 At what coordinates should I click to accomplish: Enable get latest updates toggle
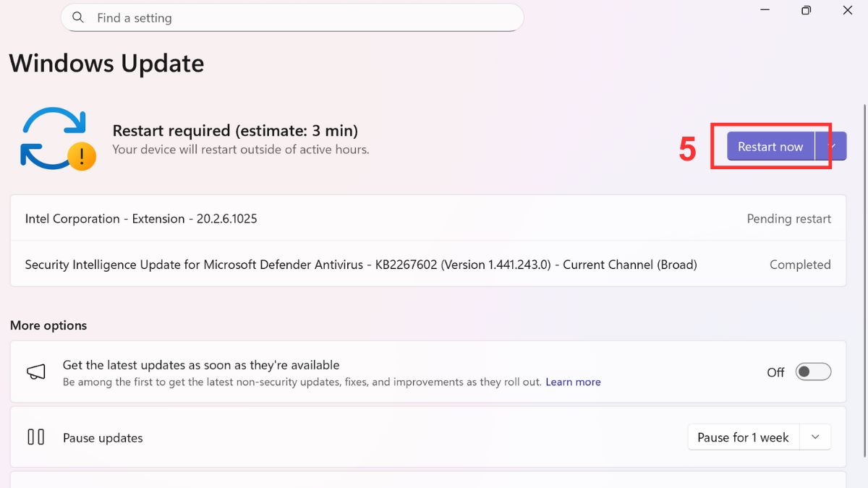(x=813, y=372)
